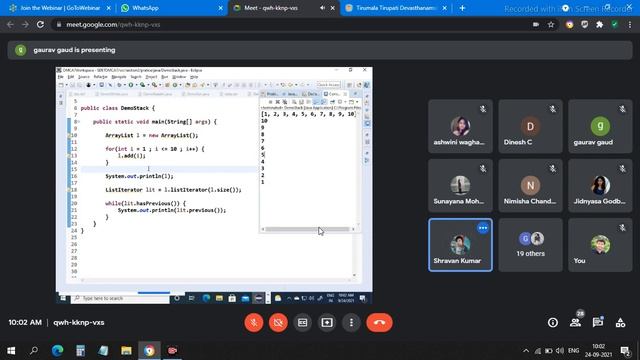Click the gaurav gaud is presenting banner
This screenshot has height=360, width=640.
click(x=320, y=50)
